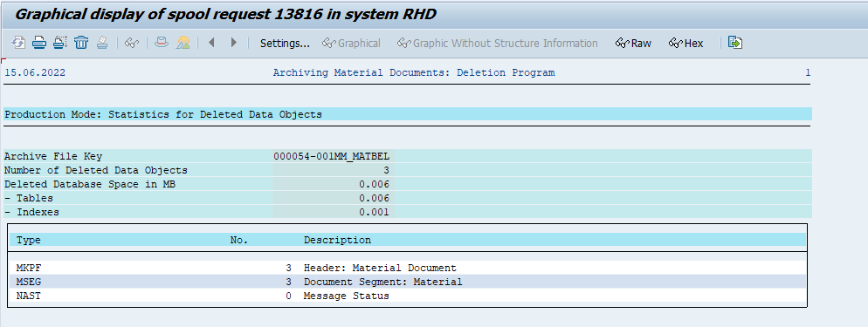The width and height of the screenshot is (868, 327).
Task: Click the standalone glasses display icon
Action: tap(132, 43)
